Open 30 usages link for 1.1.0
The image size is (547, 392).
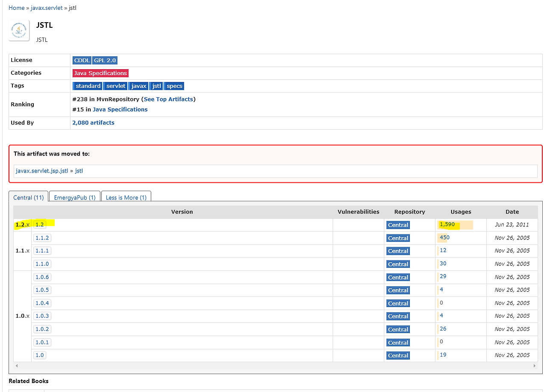click(443, 263)
